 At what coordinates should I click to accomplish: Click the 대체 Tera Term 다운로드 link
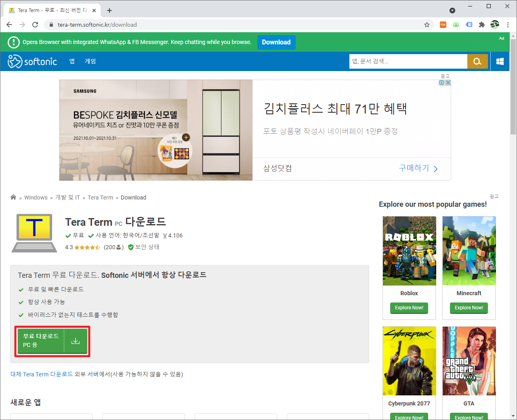(42, 374)
